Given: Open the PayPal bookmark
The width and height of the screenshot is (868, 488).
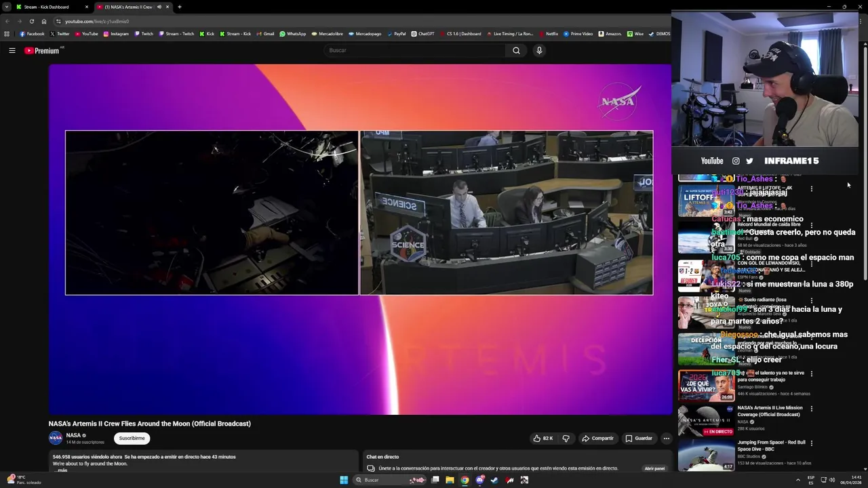Looking at the screenshot, I should (396, 34).
